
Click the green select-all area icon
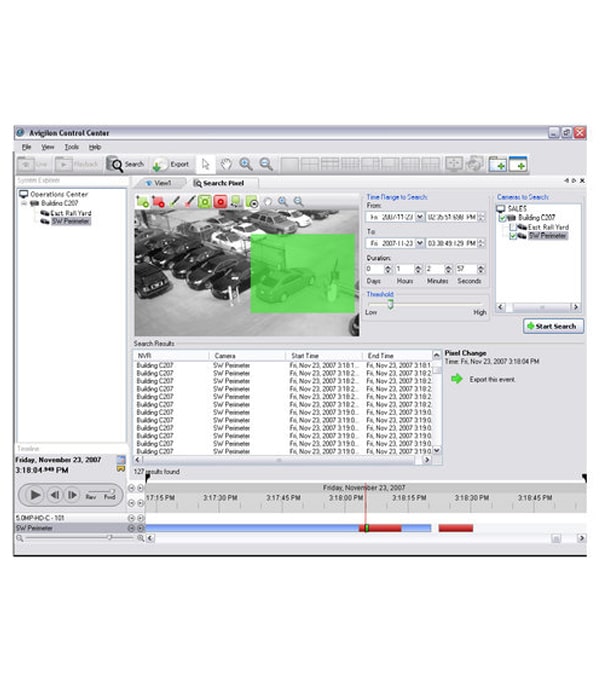(204, 202)
